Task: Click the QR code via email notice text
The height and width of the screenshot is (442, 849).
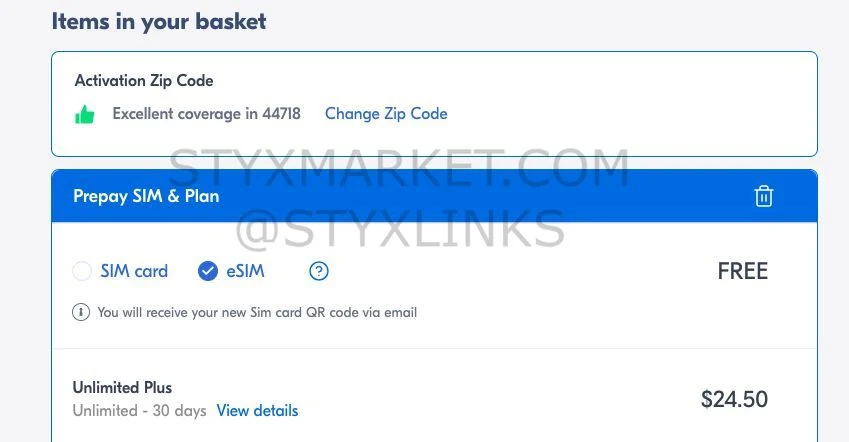Action: [x=257, y=313]
